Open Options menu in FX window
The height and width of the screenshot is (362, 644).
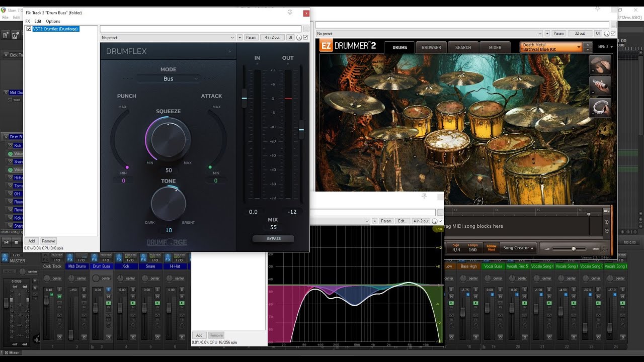coord(53,21)
